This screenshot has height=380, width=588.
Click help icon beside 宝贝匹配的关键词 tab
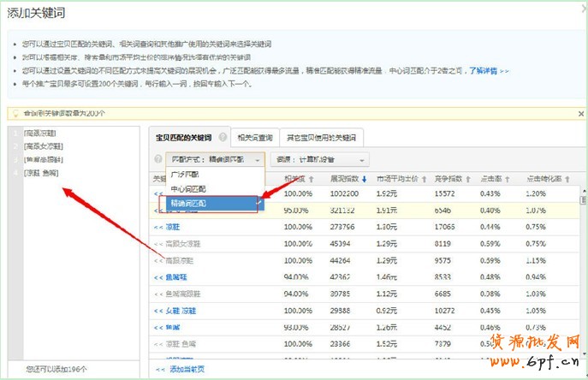[x=223, y=137]
